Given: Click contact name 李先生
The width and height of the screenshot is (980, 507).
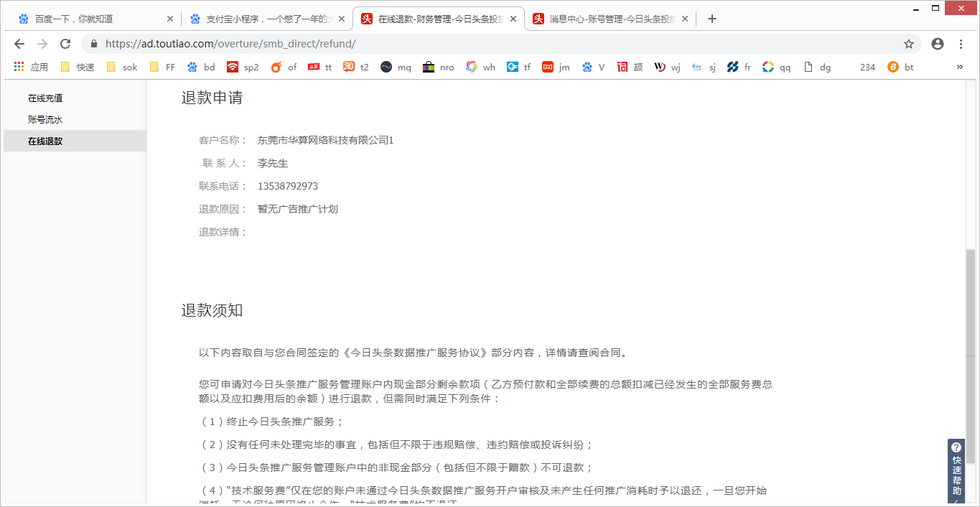Looking at the screenshot, I should [273, 163].
